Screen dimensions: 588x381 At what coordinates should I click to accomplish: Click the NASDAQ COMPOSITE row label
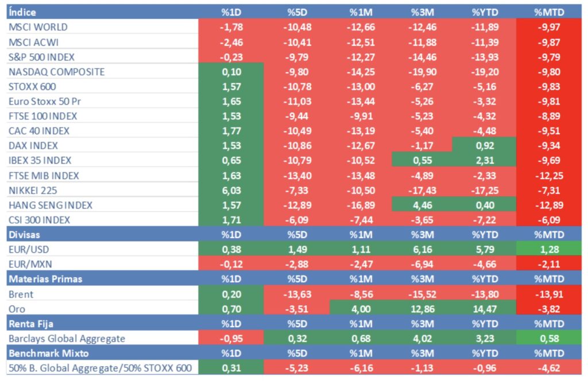pyautogui.click(x=57, y=72)
